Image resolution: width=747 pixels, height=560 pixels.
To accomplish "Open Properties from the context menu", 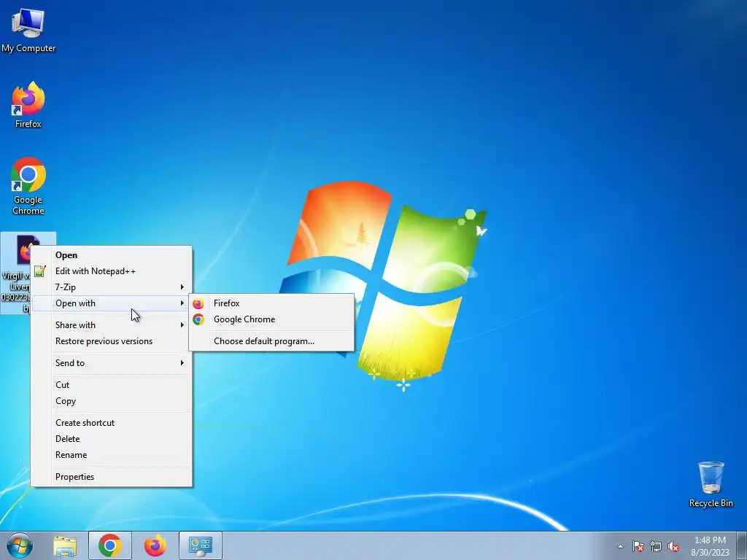I will (x=112, y=477).
